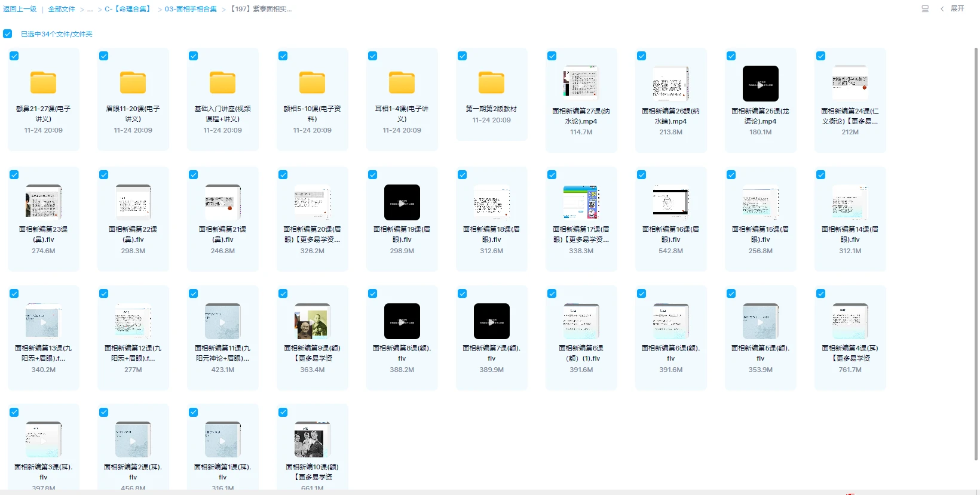The image size is (980, 495).
Task: Click 返回上一级 to go back
Action: pyautogui.click(x=20, y=10)
